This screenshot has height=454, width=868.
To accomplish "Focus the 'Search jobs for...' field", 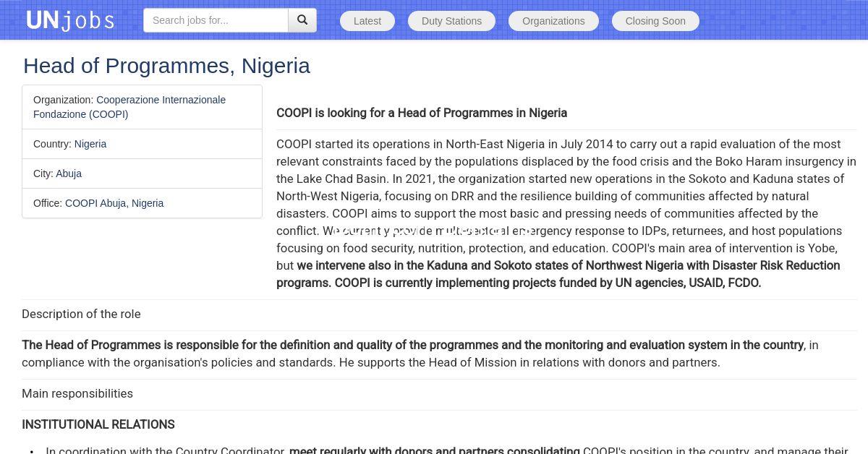I will pyautogui.click(x=216, y=20).
